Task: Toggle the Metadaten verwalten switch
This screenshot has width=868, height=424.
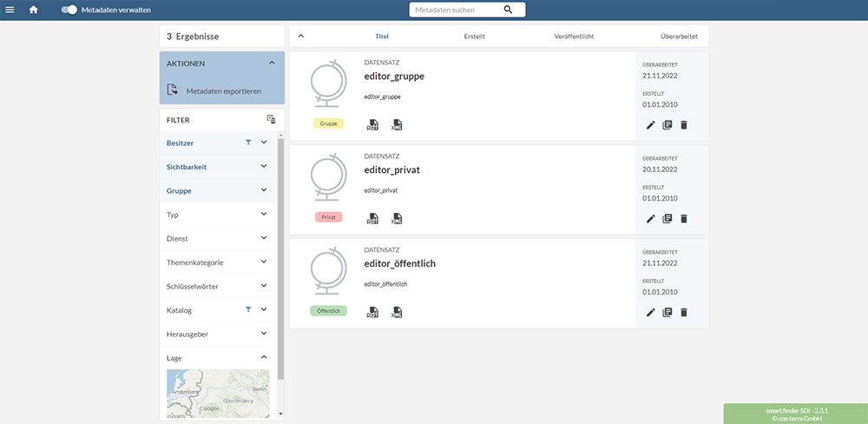Action: (x=69, y=10)
